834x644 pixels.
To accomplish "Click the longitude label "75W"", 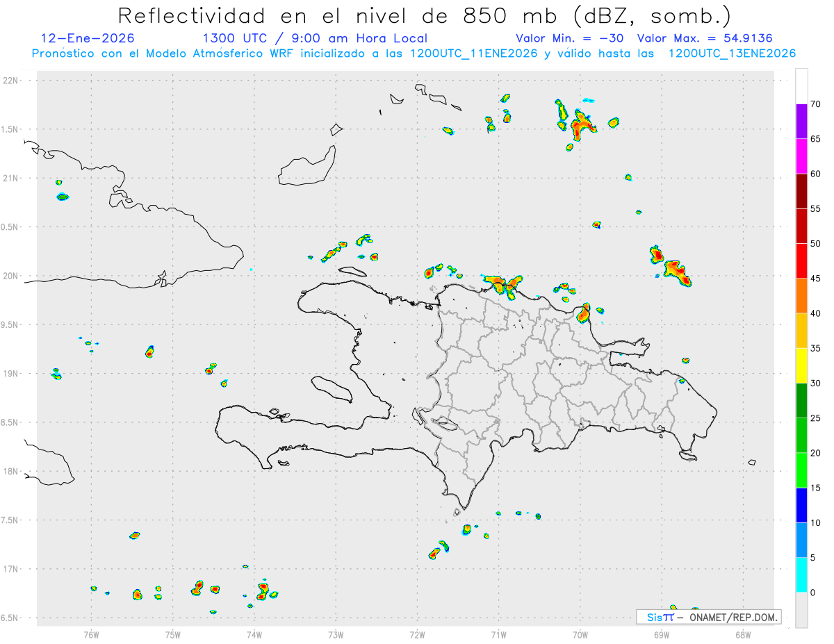I will click(x=173, y=634).
